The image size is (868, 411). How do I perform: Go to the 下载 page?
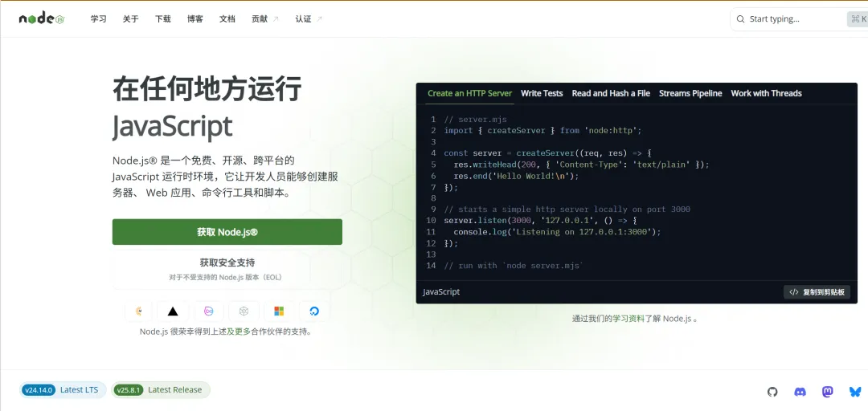(x=162, y=18)
